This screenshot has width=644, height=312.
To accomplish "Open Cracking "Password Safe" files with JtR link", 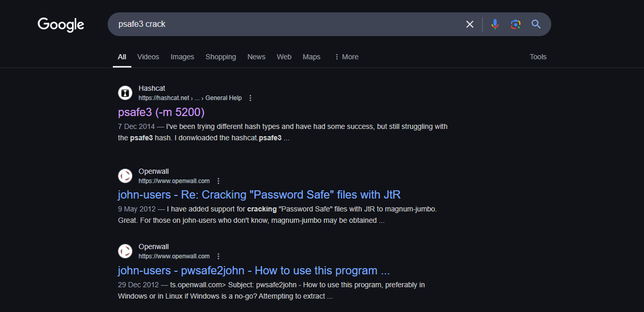I will [x=259, y=194].
